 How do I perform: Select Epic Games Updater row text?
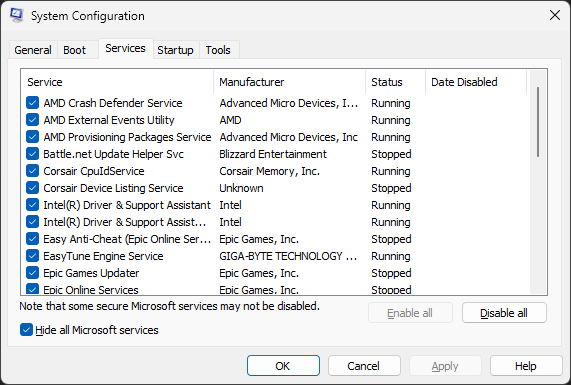[x=91, y=273]
